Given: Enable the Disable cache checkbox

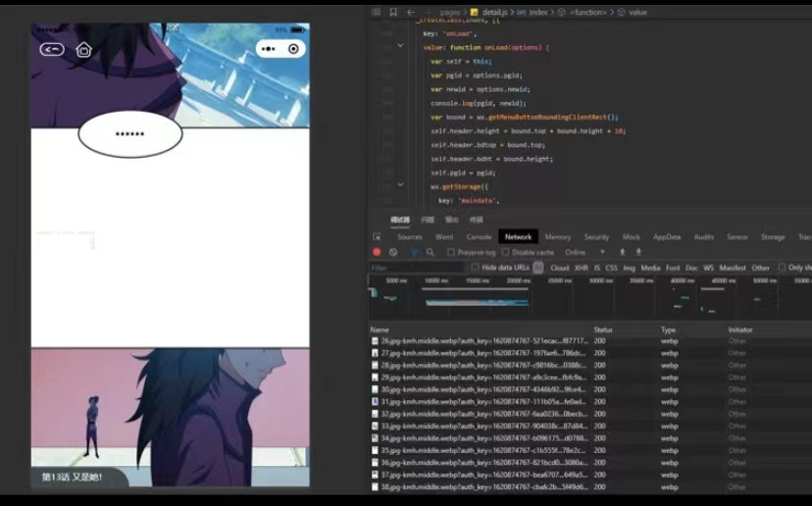Looking at the screenshot, I should [505, 252].
